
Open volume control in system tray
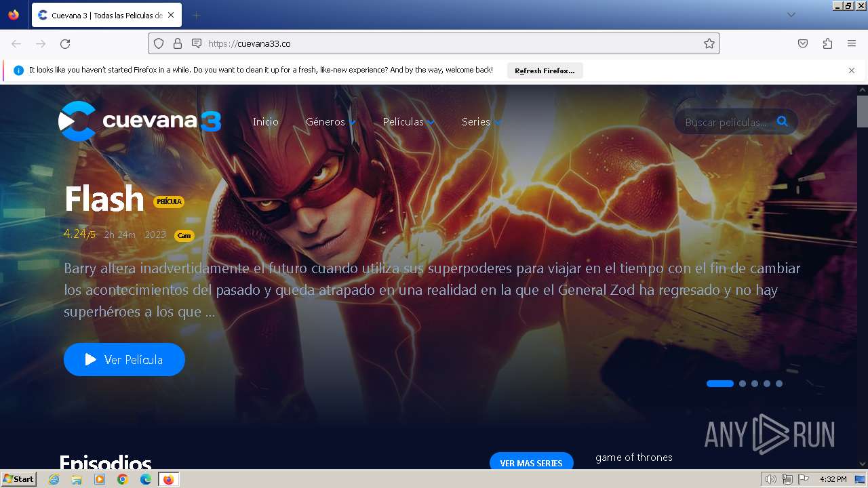770,479
